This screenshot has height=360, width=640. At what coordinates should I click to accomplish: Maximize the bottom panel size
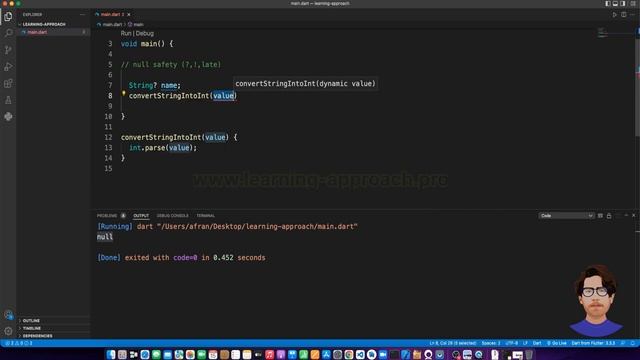point(626,216)
